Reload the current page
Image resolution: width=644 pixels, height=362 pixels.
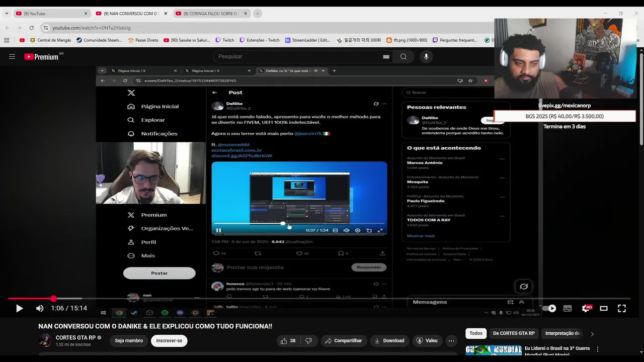pos(31,28)
